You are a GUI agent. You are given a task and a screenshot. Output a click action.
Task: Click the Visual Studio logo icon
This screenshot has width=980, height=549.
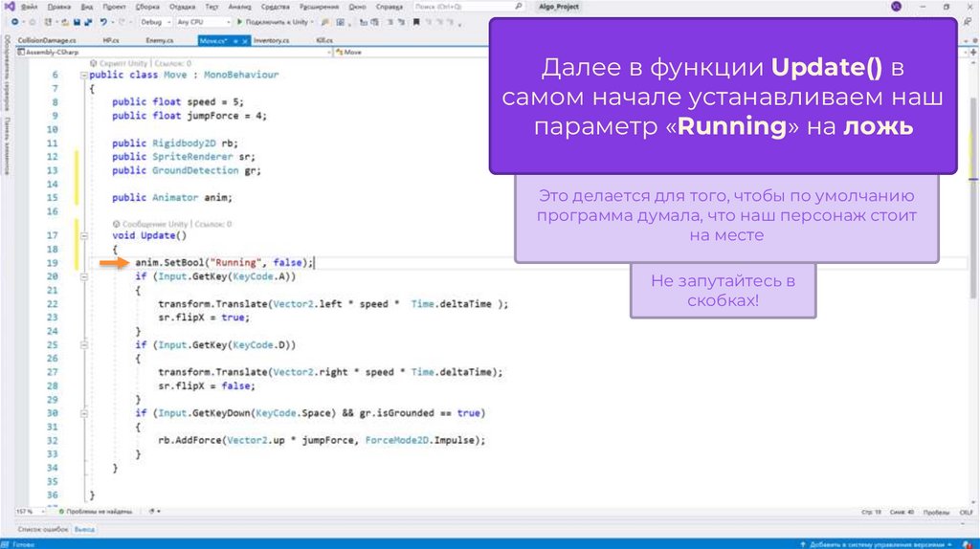pos(9,6)
